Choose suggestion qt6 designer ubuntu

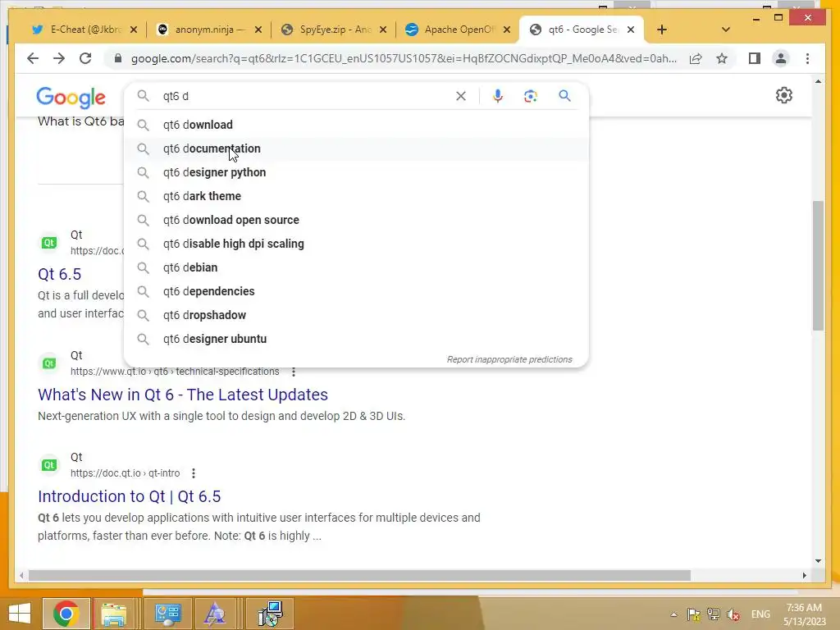click(356, 339)
